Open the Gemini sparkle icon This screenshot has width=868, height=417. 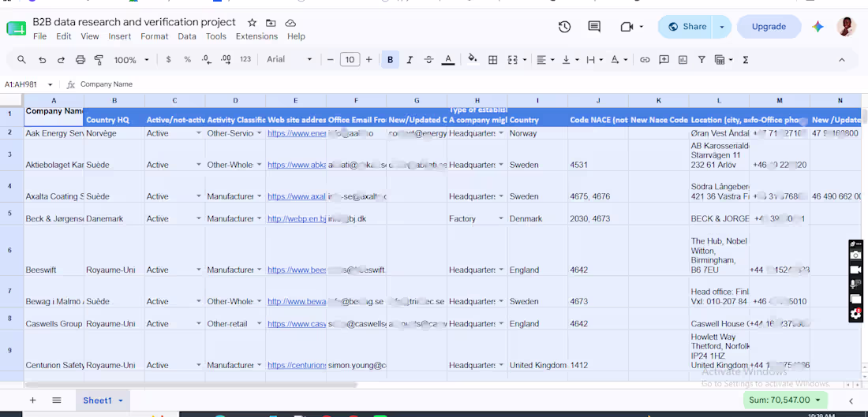point(817,27)
